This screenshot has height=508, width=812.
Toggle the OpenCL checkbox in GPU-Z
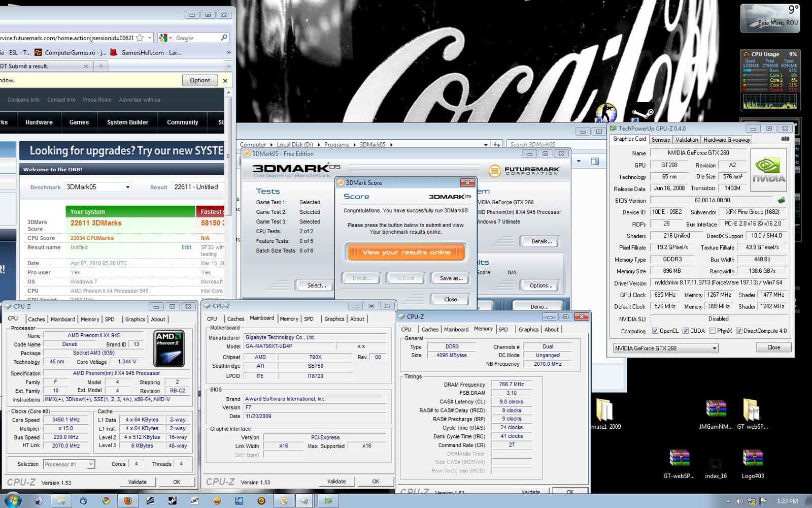tap(655, 331)
